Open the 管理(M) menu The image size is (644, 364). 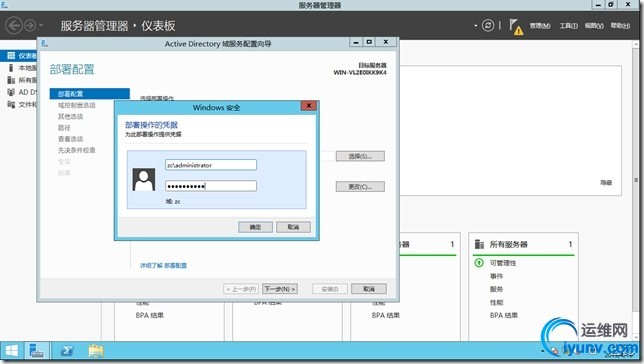pos(540,26)
